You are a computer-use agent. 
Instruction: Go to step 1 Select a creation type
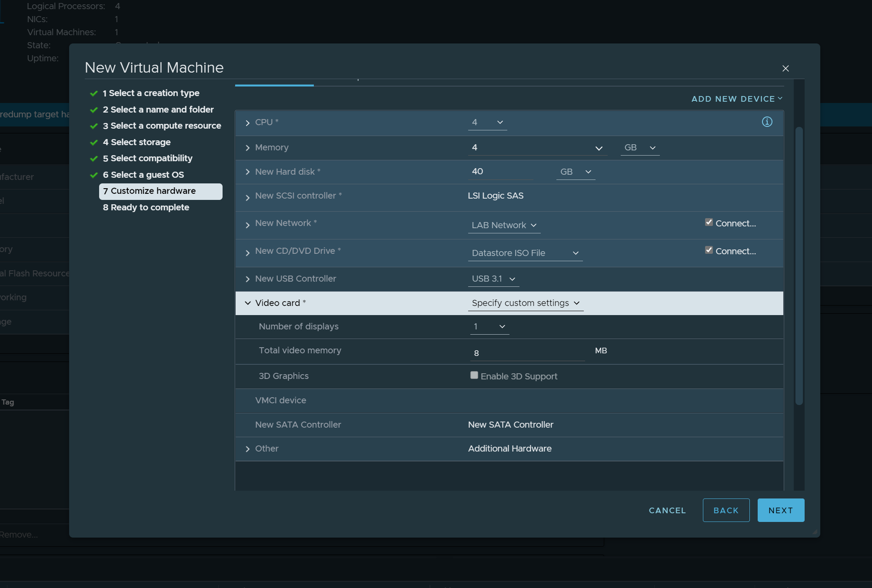point(151,93)
